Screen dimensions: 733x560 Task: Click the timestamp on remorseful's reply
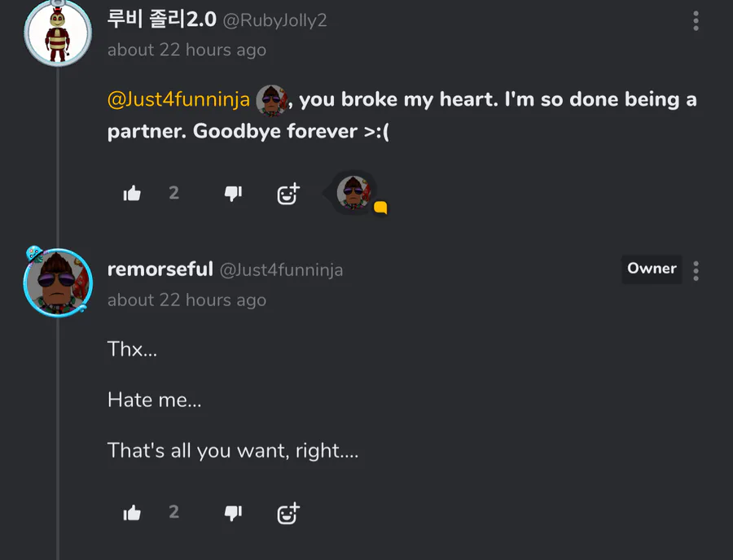[x=187, y=300]
